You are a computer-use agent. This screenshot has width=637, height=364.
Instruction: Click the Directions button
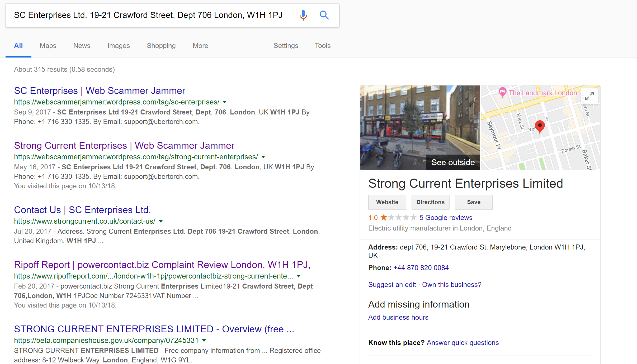coord(430,202)
